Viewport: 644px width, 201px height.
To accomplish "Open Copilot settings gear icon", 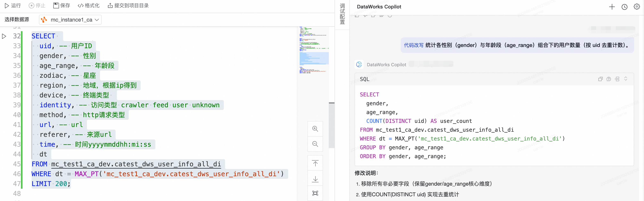I will coord(636,7).
